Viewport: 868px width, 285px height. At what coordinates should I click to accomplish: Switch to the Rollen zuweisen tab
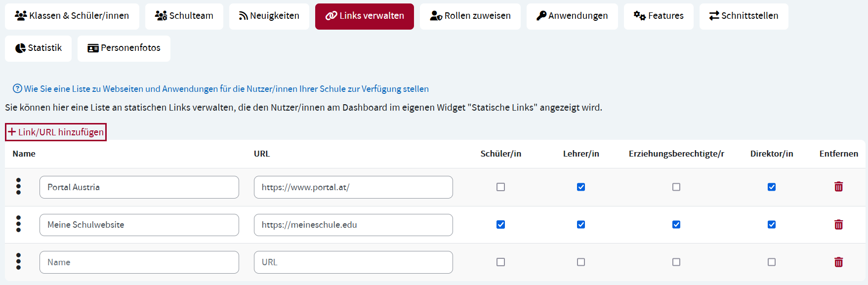click(x=470, y=16)
